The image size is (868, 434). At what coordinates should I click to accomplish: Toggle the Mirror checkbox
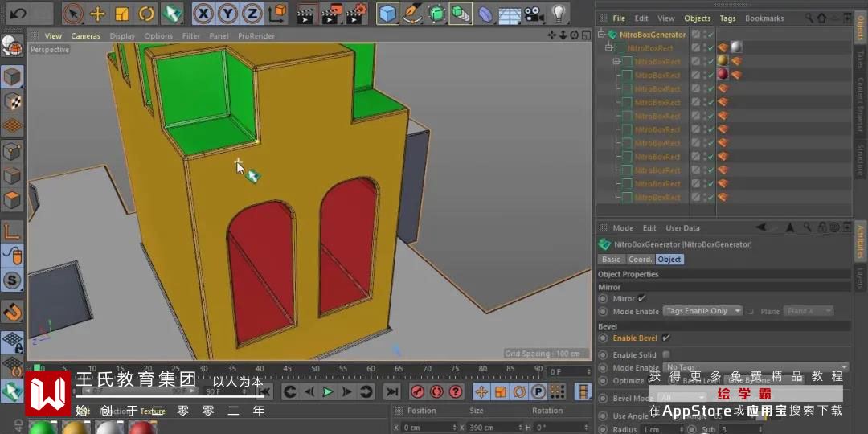[641, 298]
